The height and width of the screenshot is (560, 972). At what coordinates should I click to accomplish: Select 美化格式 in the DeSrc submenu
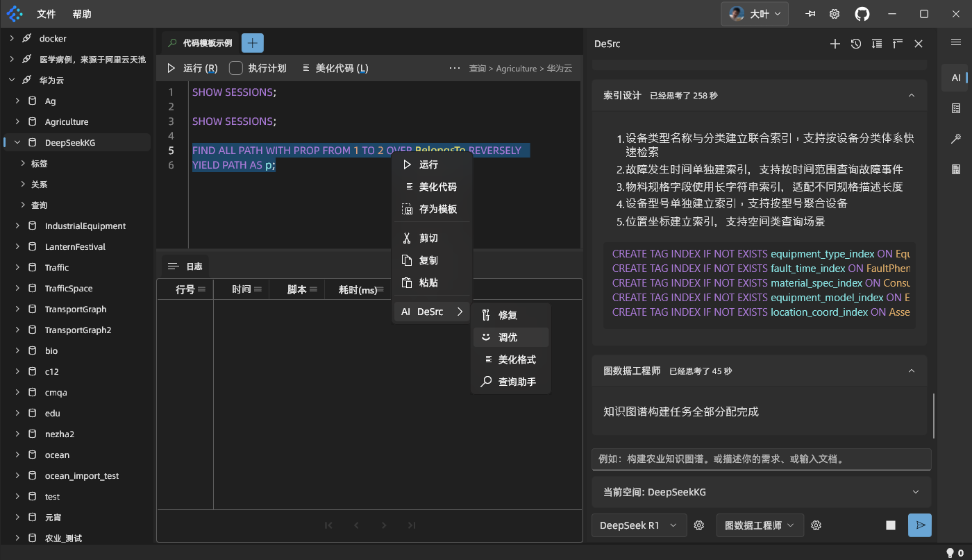pos(511,359)
